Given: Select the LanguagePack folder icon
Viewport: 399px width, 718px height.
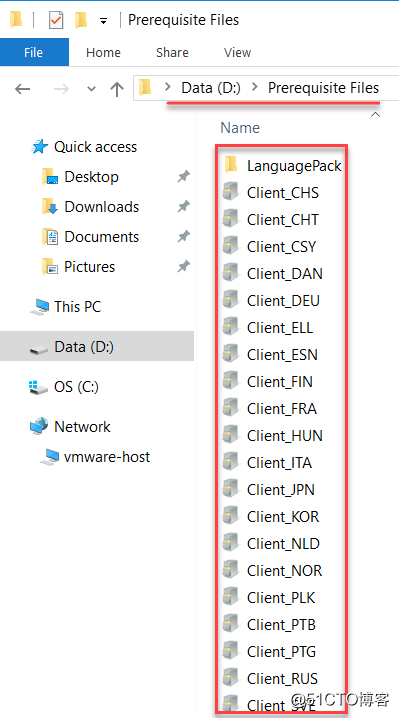Looking at the screenshot, I should pyautogui.click(x=231, y=165).
